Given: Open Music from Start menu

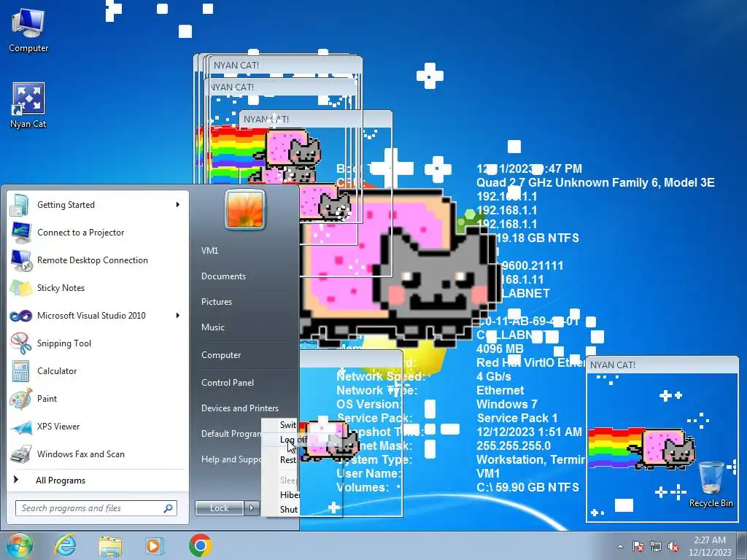Looking at the screenshot, I should point(212,327).
